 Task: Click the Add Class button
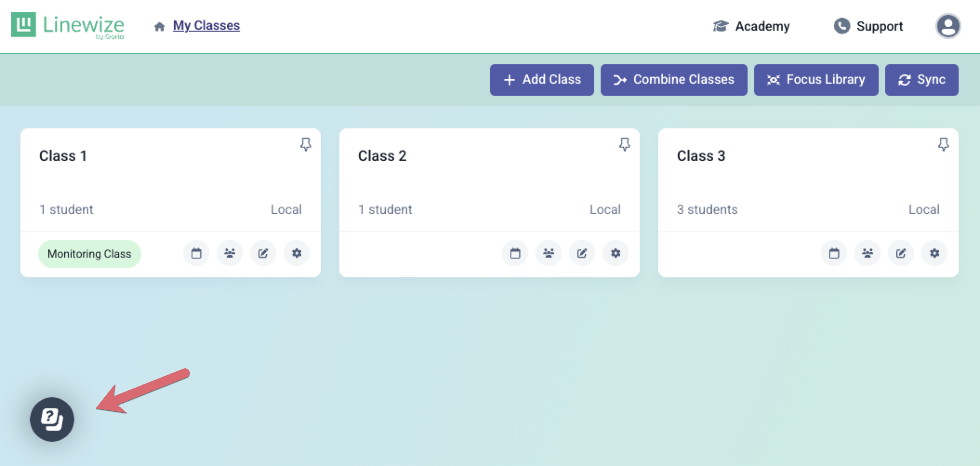coord(542,80)
